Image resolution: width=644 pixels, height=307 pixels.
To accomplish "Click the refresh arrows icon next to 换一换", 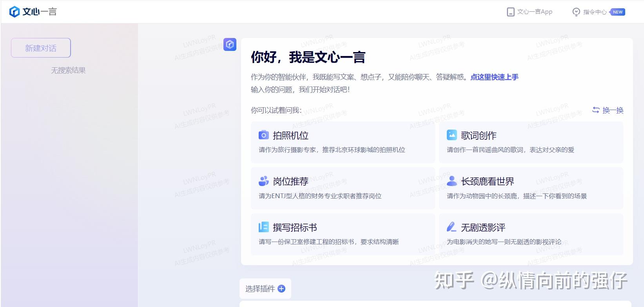I will [596, 110].
